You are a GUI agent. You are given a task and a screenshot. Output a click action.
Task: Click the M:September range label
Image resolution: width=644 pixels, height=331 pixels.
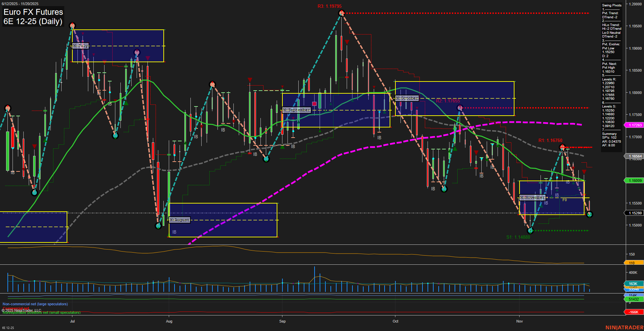tap(297, 110)
